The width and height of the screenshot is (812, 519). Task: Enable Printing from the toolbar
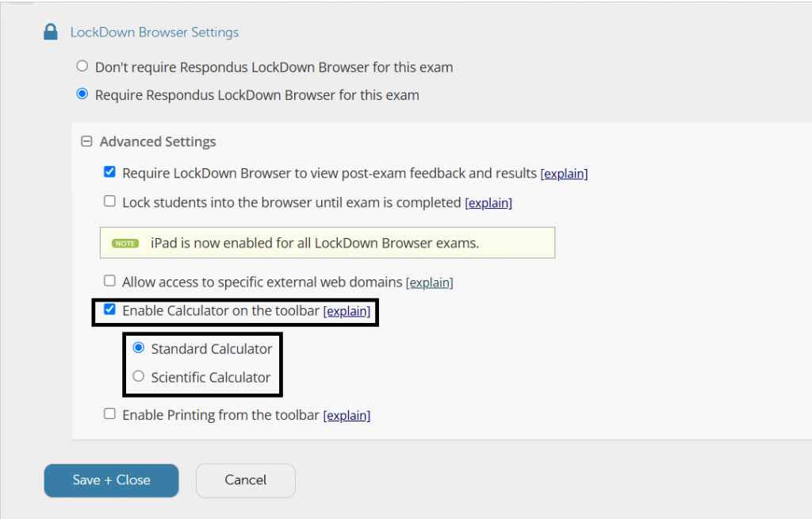coord(109,414)
